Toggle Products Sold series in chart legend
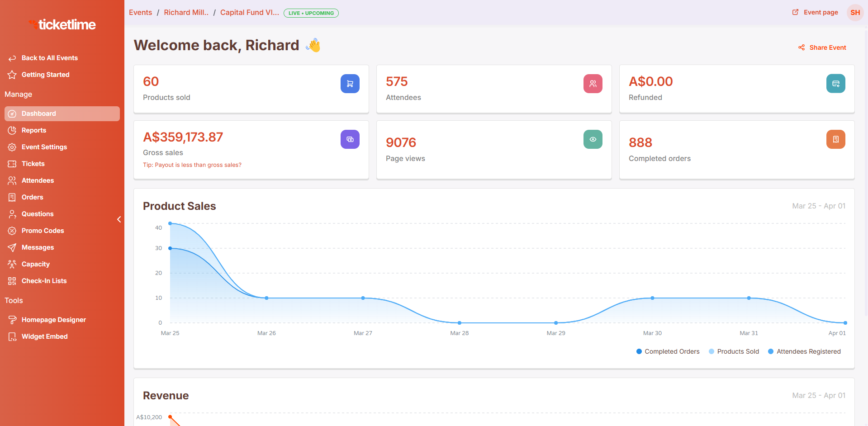Viewport: 868px width, 426px height. point(734,351)
